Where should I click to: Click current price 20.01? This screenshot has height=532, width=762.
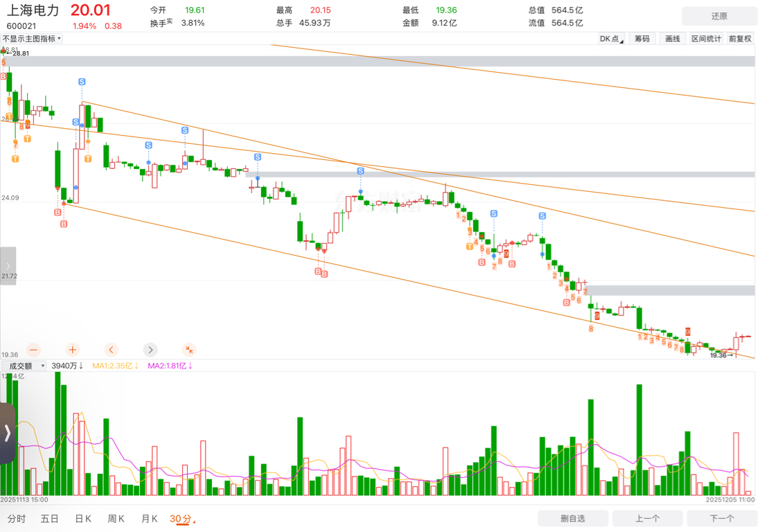point(90,10)
